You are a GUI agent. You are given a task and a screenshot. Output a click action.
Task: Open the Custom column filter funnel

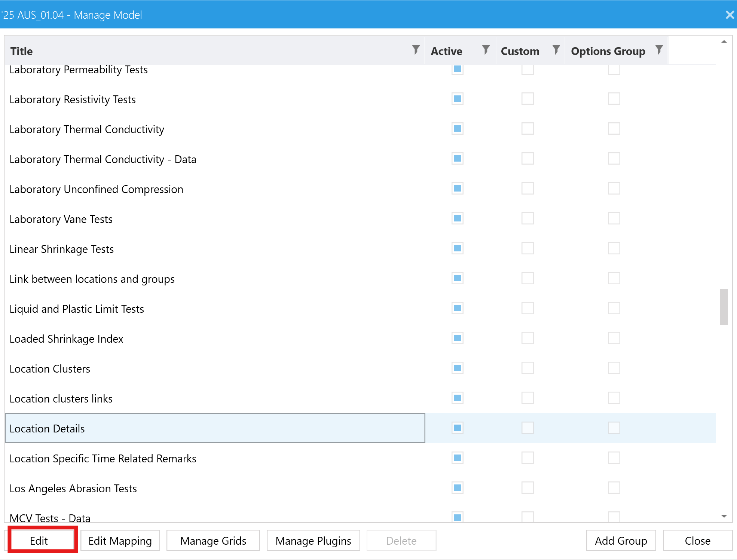click(556, 50)
